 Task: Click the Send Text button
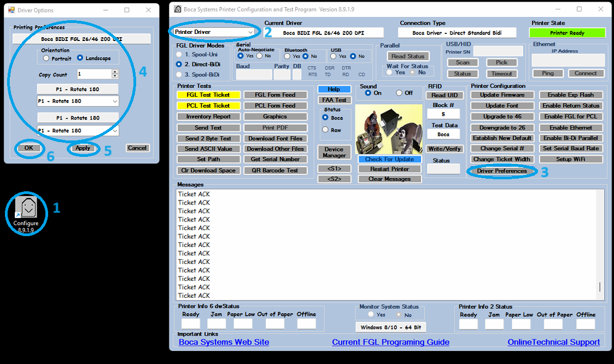208,127
